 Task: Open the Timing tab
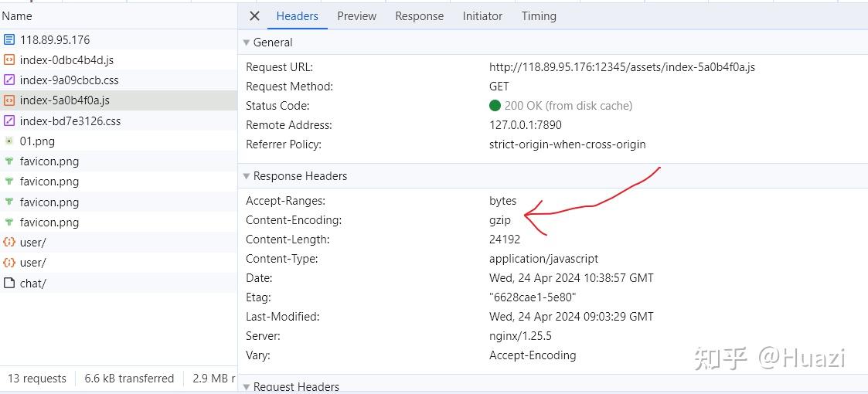pyautogui.click(x=539, y=16)
